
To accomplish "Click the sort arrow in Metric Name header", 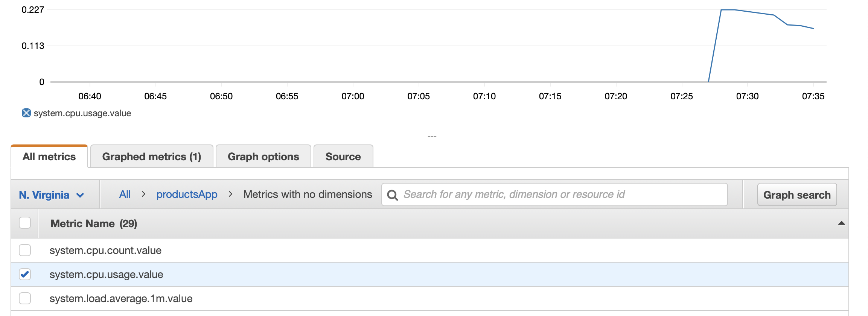I will tap(841, 223).
